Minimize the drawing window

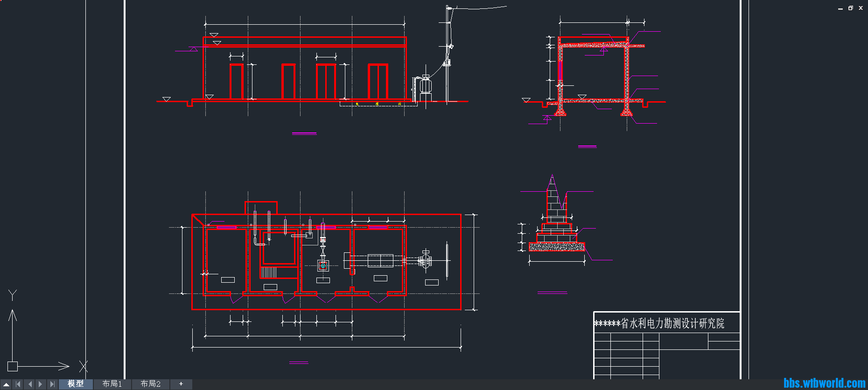840,8
